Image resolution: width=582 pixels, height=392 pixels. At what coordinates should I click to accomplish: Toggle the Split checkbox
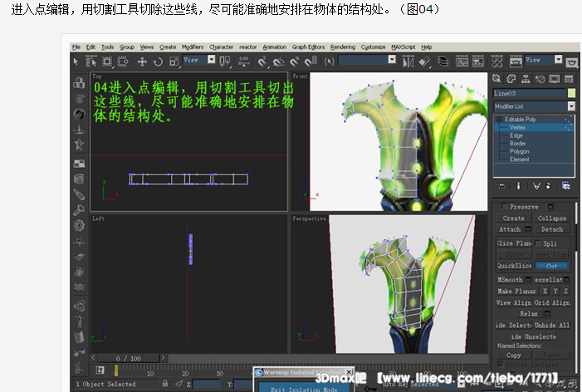pos(538,243)
